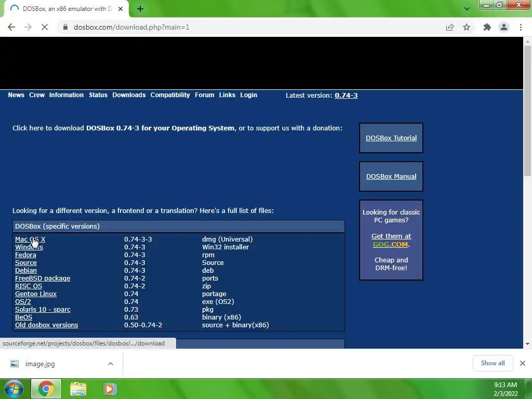Open the Links menu item
This screenshot has width=532, height=399.
pos(228,95)
